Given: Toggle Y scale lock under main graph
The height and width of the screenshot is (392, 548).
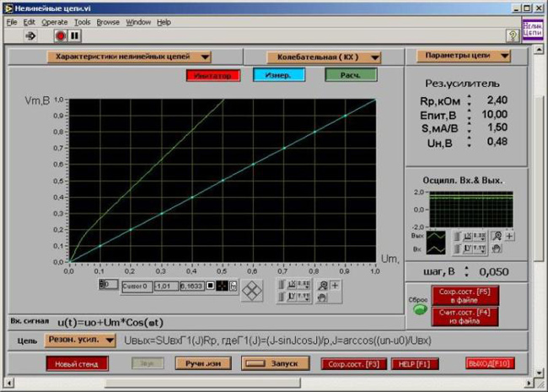Looking at the screenshot, I should [282, 297].
